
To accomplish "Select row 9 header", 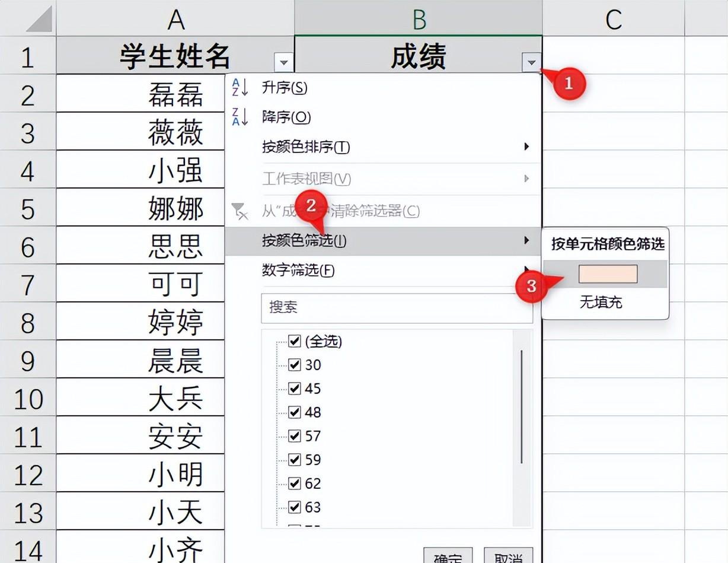I will [28, 360].
